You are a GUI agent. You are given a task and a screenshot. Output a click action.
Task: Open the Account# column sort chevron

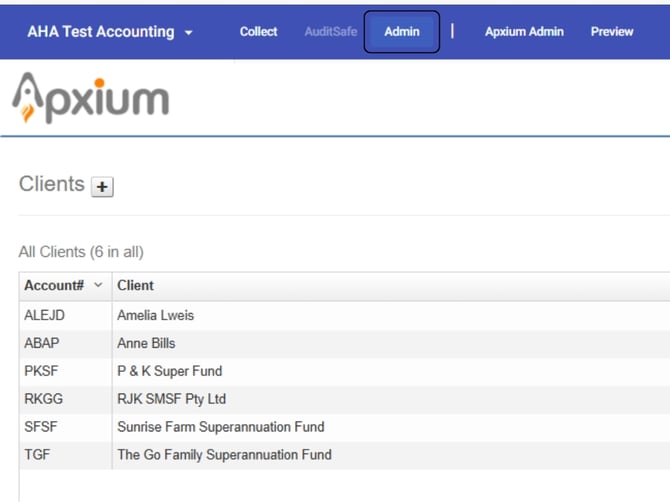[98, 286]
